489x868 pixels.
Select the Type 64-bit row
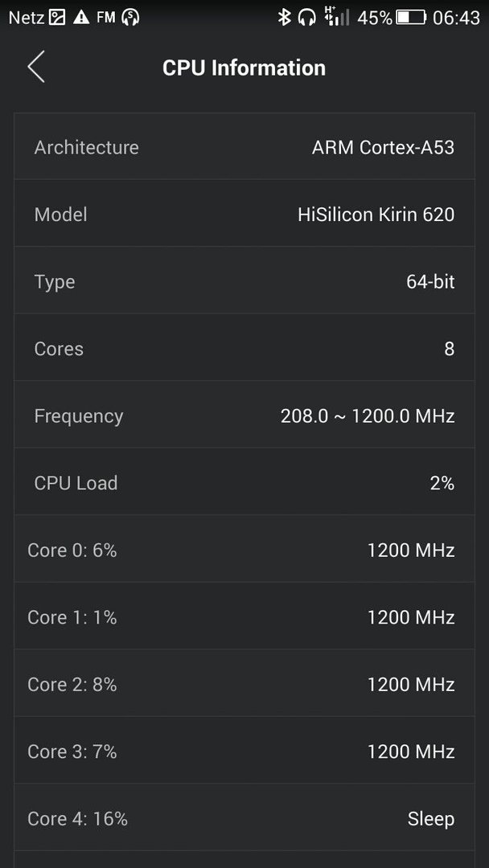click(244, 281)
